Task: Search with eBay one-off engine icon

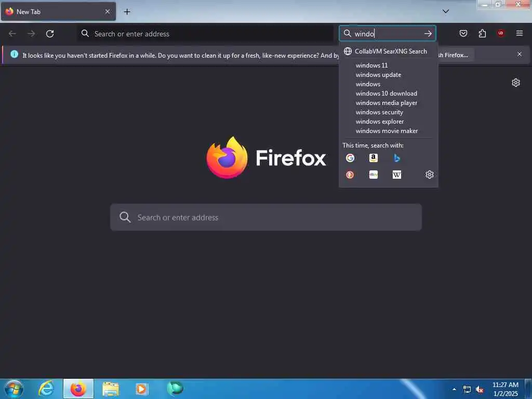Action: click(x=373, y=175)
